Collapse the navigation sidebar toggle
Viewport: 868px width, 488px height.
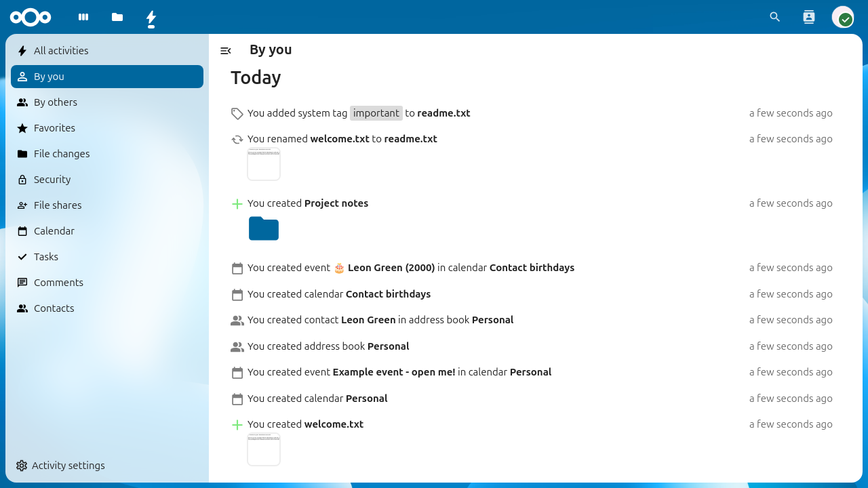coord(226,51)
